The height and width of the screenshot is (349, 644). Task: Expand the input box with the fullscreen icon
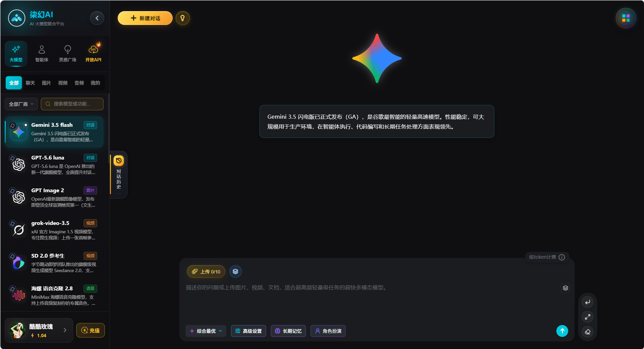tap(588, 317)
